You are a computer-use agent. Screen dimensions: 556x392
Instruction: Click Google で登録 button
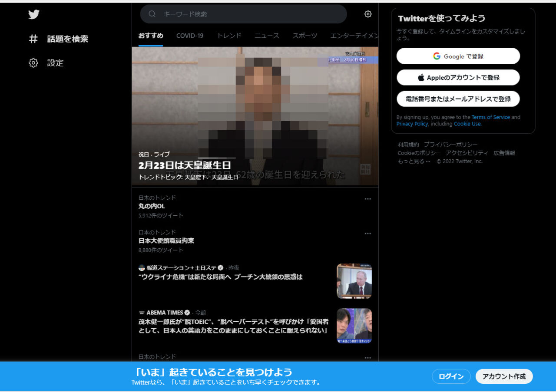(458, 56)
